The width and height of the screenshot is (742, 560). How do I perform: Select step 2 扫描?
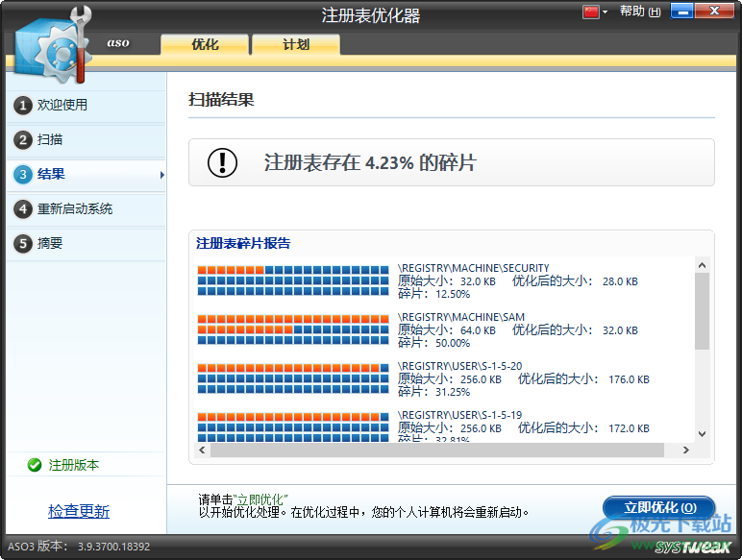click(x=87, y=139)
